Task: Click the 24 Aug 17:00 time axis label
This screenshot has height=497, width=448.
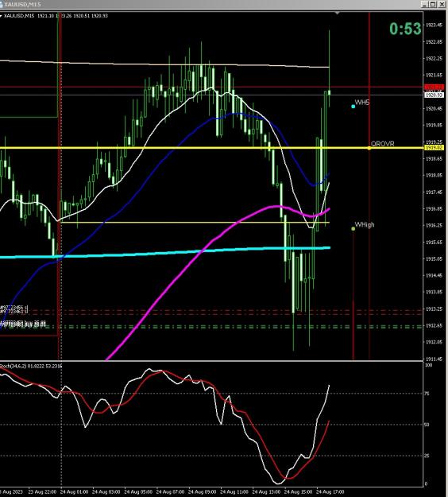Action: click(x=330, y=492)
